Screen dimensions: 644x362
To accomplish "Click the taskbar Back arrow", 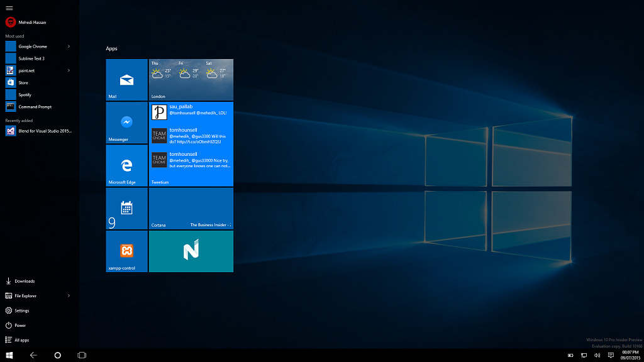I will coord(33,356).
